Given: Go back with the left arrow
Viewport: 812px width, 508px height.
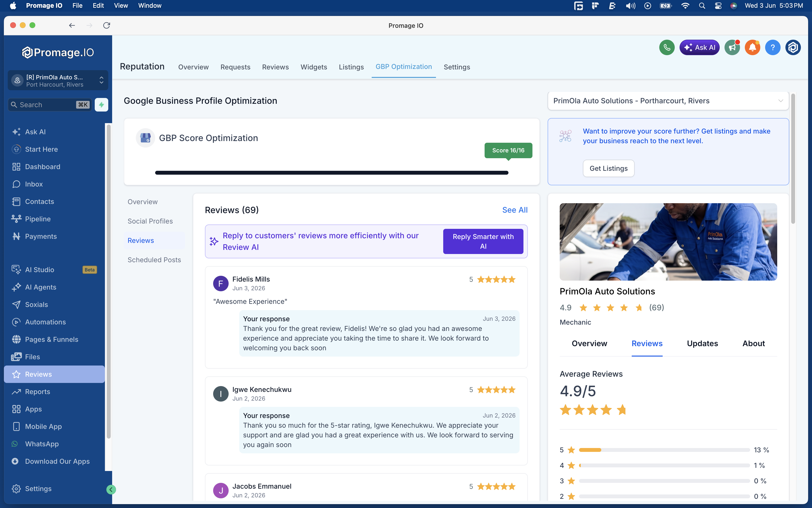Looking at the screenshot, I should tap(72, 26).
